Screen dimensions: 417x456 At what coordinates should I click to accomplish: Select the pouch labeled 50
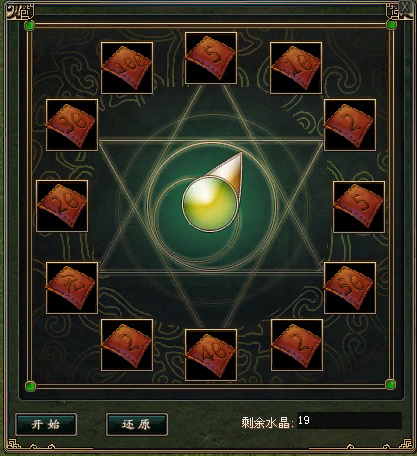(350, 288)
